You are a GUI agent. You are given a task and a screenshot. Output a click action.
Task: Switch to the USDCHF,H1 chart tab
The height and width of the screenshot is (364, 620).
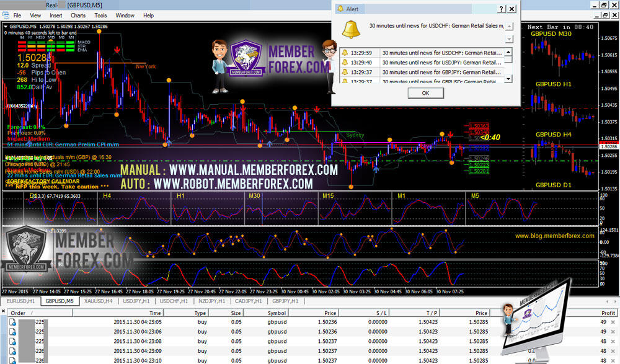click(x=174, y=301)
